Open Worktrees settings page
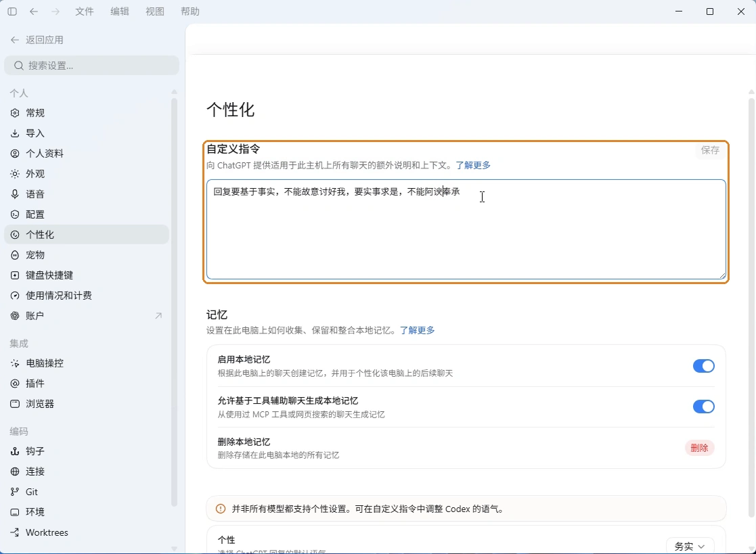 (x=87, y=532)
